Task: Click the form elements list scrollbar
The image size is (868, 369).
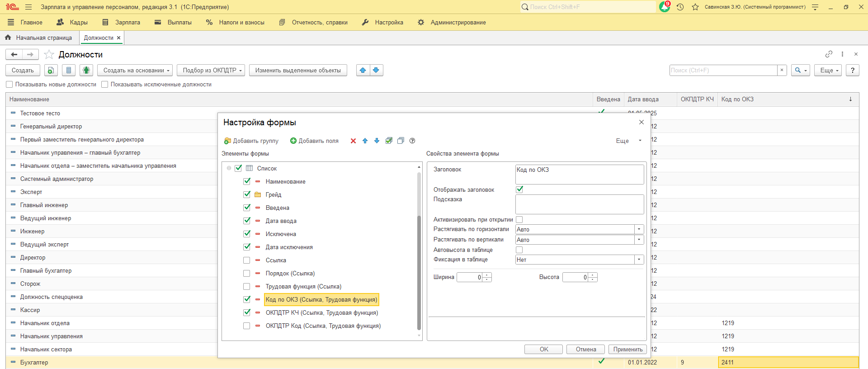Action: pyautogui.click(x=419, y=271)
